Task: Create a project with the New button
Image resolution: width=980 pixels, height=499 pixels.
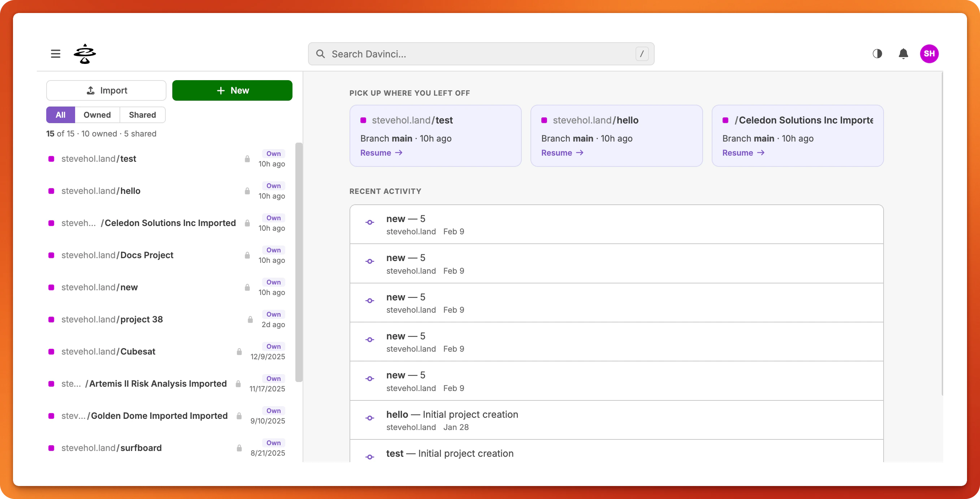Action: pyautogui.click(x=232, y=91)
